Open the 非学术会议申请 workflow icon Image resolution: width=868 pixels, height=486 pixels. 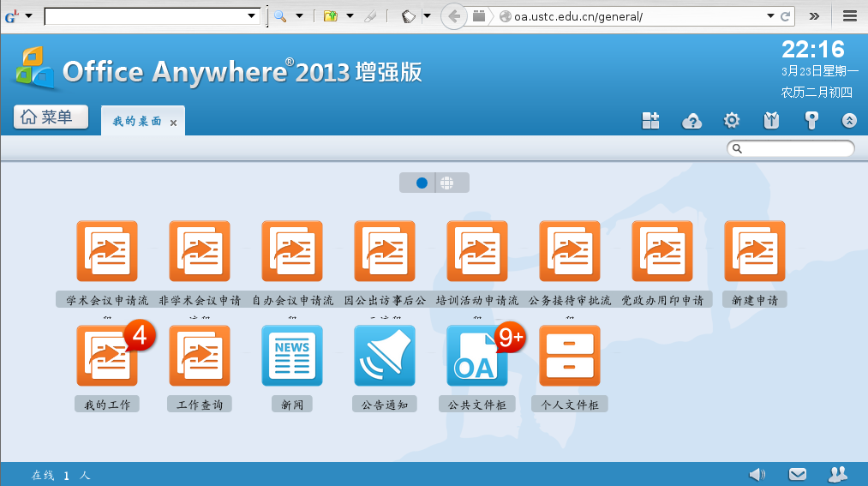pyautogui.click(x=200, y=251)
